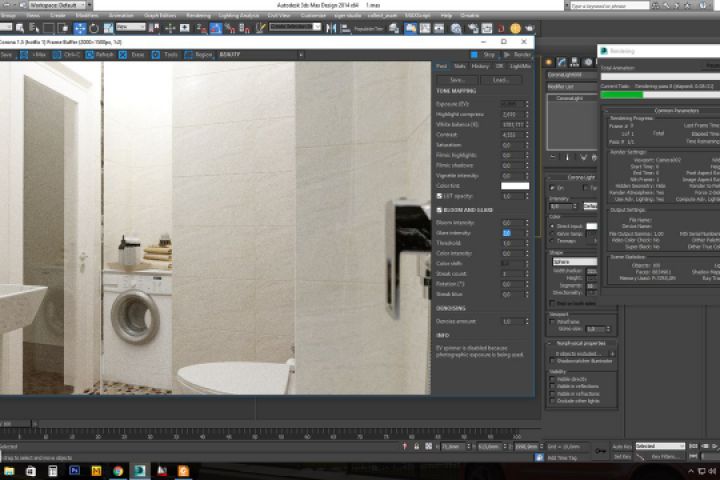Open the Modifier List dropdown
The height and width of the screenshot is (480, 720).
572,87
